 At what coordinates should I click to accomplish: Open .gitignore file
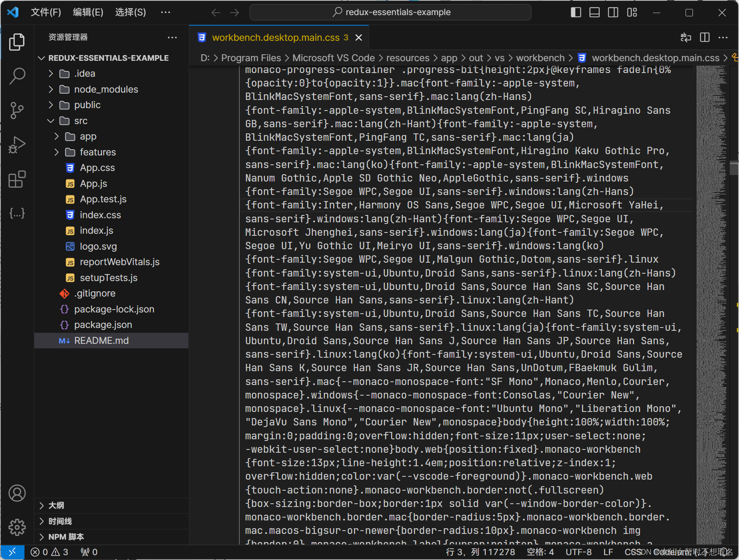click(x=111, y=293)
